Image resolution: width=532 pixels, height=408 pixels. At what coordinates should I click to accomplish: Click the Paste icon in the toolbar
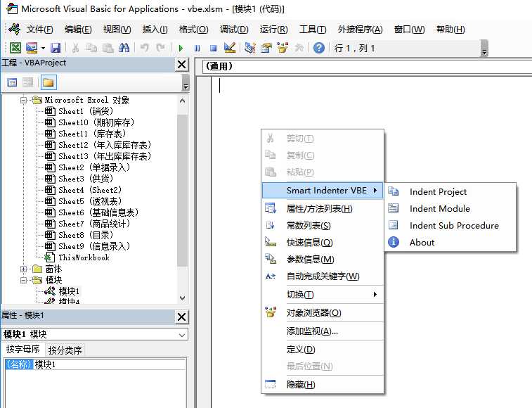(x=108, y=48)
